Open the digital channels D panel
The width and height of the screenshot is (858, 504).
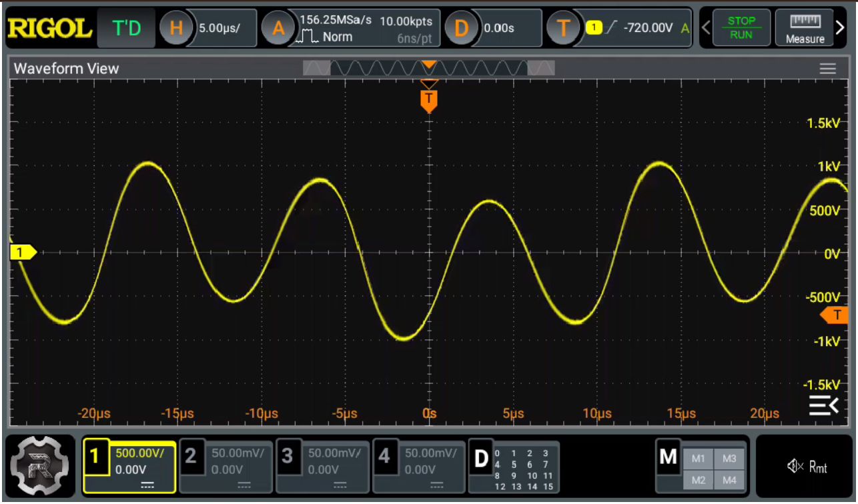point(514,467)
